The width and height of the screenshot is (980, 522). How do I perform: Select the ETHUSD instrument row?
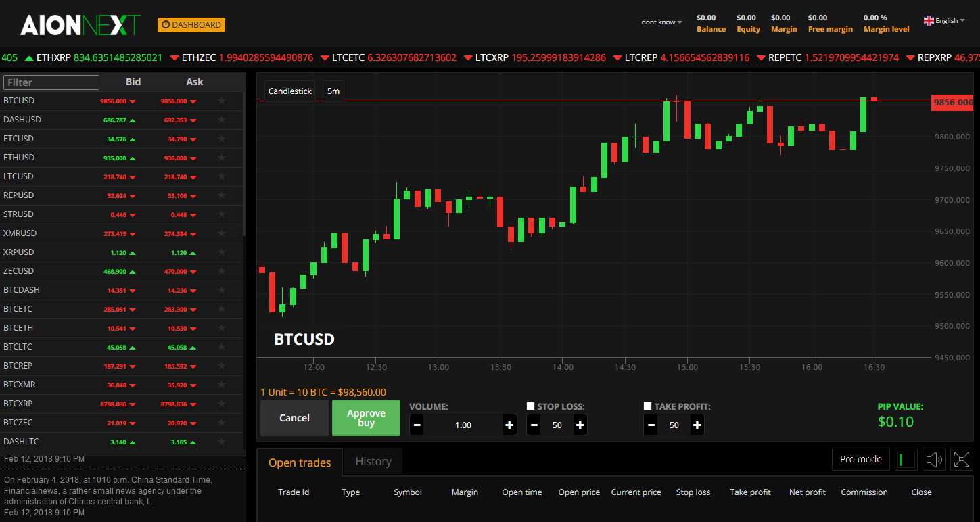click(x=122, y=158)
